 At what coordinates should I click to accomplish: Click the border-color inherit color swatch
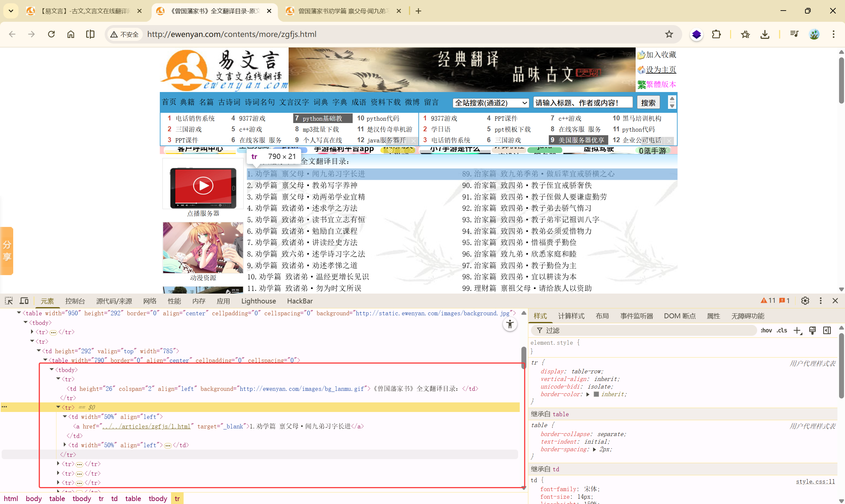pyautogui.click(x=596, y=394)
